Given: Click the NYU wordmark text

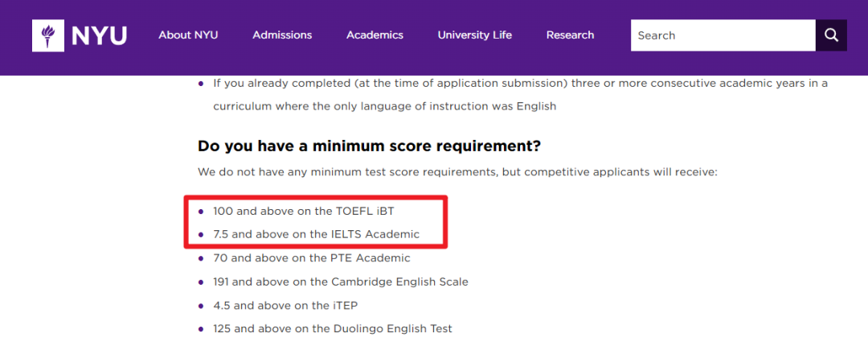Looking at the screenshot, I should (x=99, y=36).
